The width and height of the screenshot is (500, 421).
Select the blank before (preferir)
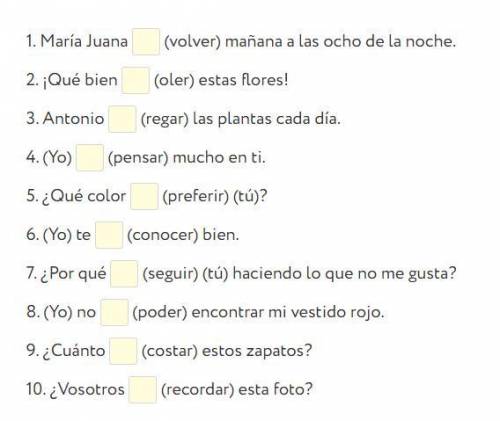tap(144, 196)
